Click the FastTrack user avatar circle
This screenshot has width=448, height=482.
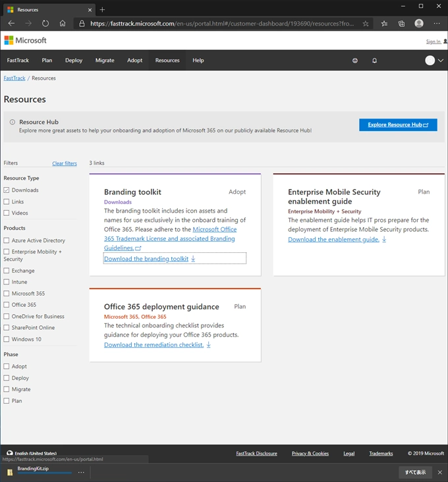(430, 61)
